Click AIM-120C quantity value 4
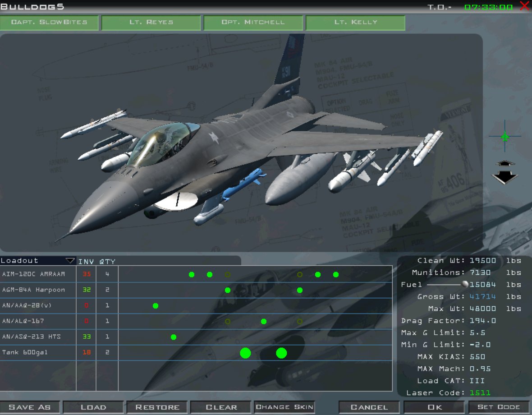Viewport: 532px width, 415px height. click(x=107, y=274)
